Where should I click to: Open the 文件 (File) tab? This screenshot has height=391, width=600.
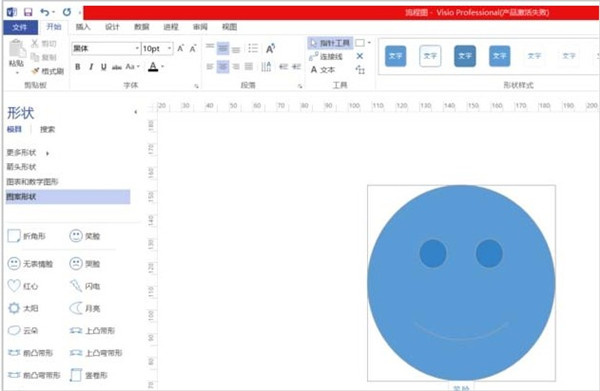[20, 27]
